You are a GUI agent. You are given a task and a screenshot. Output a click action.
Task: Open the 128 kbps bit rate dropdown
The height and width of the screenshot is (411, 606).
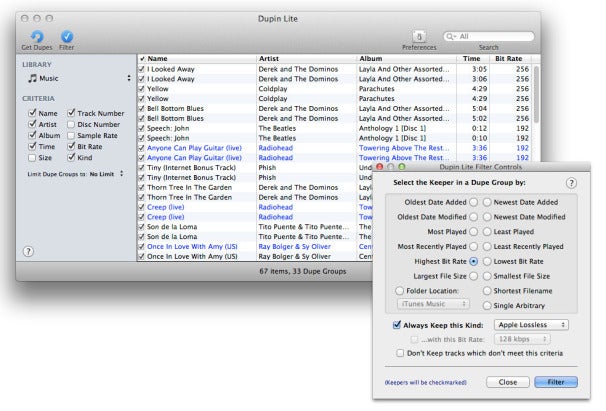(522, 339)
